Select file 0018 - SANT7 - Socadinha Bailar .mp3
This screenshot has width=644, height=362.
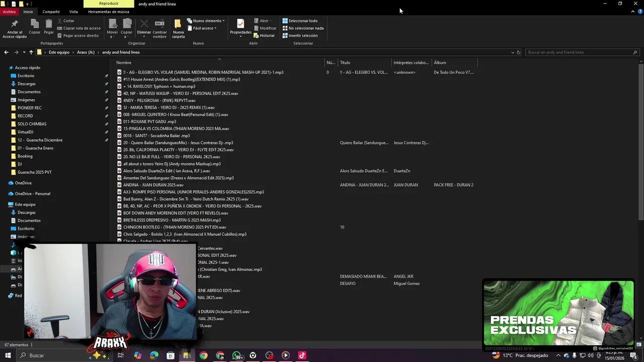tap(156, 136)
